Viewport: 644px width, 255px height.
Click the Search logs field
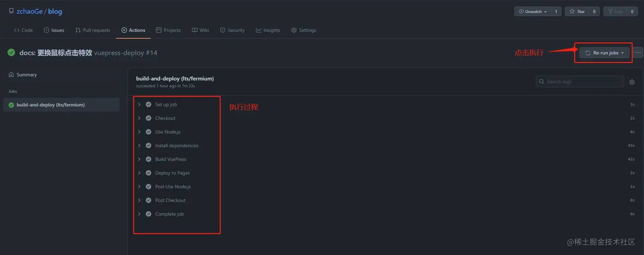(580, 81)
